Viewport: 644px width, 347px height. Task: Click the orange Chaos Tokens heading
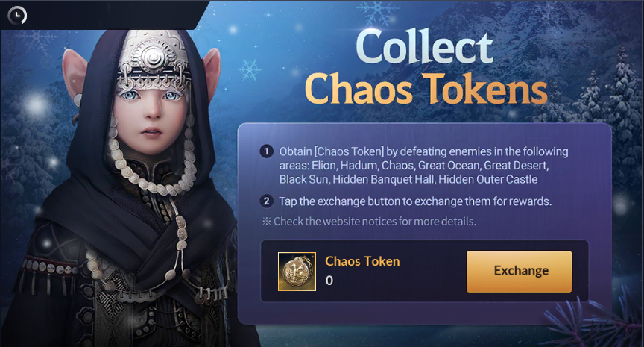426,90
